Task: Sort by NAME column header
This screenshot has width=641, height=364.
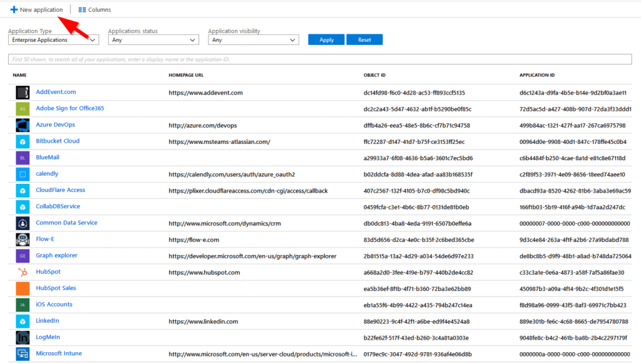Action: click(x=19, y=75)
